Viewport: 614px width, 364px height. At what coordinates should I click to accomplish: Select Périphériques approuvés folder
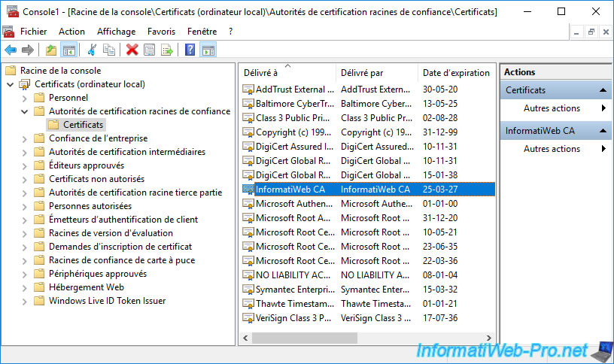pyautogui.click(x=98, y=274)
